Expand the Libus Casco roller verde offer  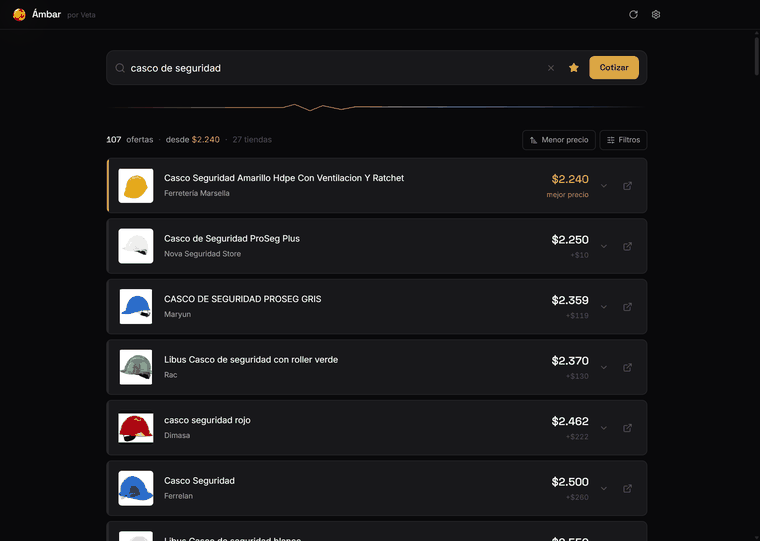pyautogui.click(x=604, y=367)
